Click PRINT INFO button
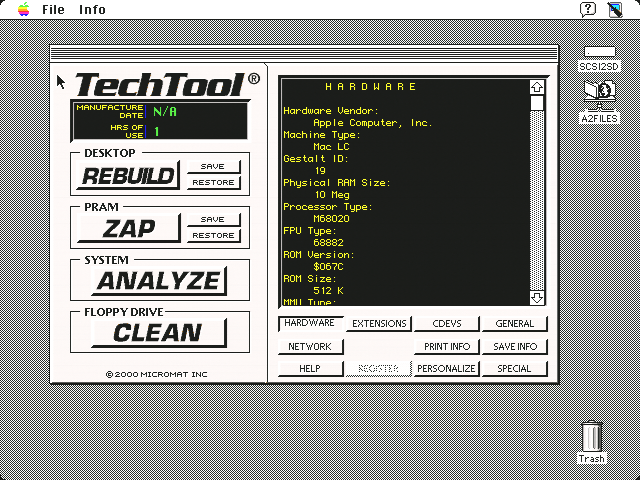Image resolution: width=640 pixels, height=480 pixels. [x=447, y=347]
